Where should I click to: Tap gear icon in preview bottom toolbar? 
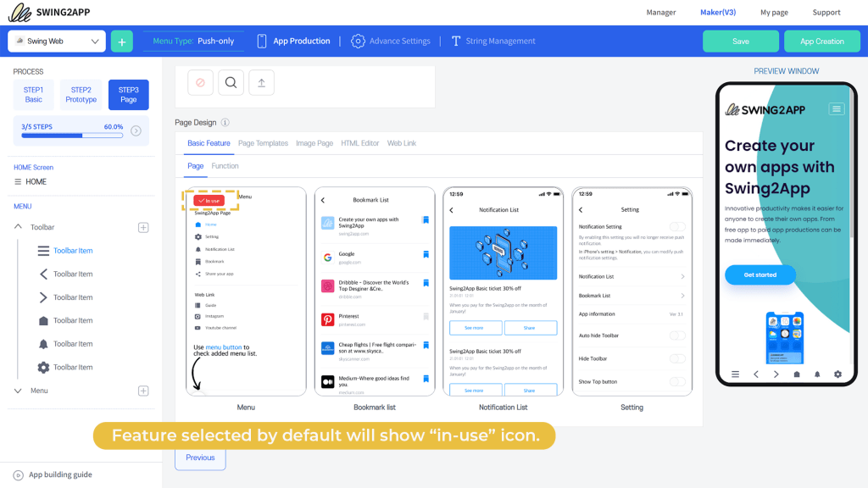coord(837,374)
